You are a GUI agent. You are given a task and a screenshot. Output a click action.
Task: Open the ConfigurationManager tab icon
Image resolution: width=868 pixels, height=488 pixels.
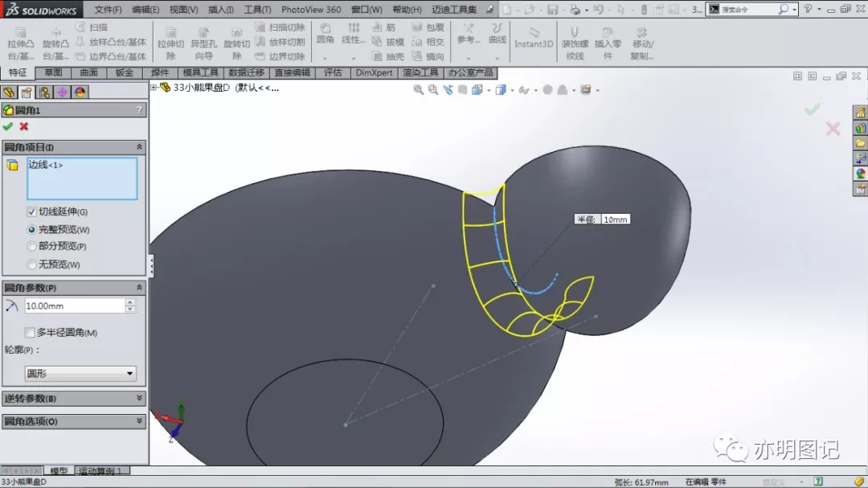44,92
